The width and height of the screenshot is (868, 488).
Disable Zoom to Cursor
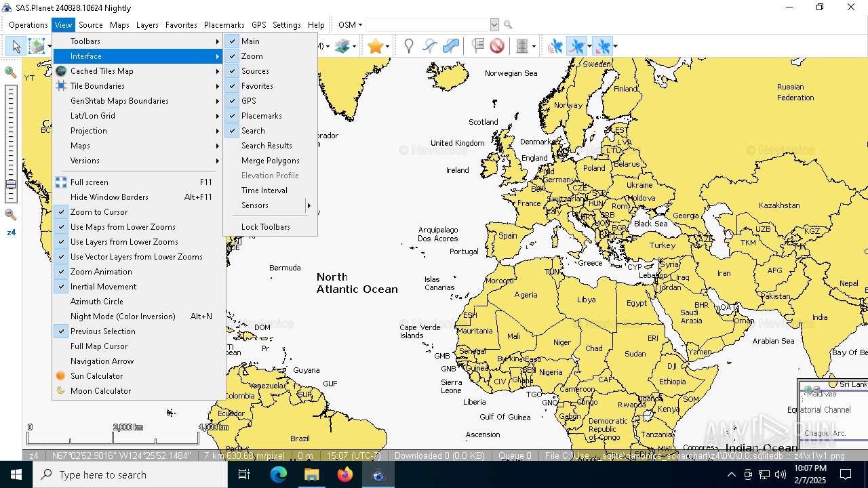tap(138, 212)
